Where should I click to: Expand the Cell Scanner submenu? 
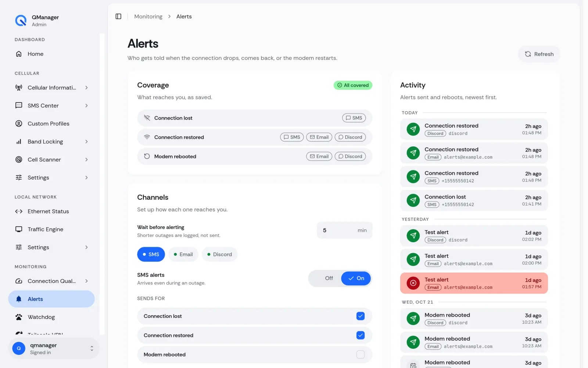point(87,160)
